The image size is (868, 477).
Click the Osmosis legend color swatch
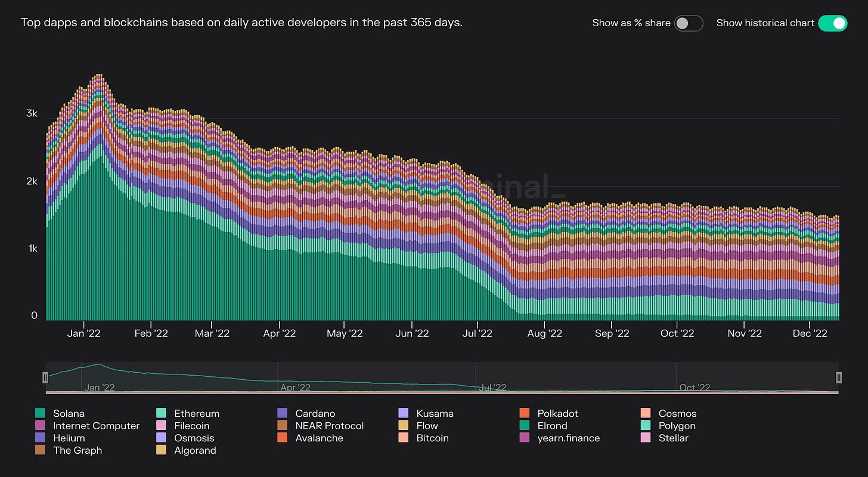(x=161, y=438)
